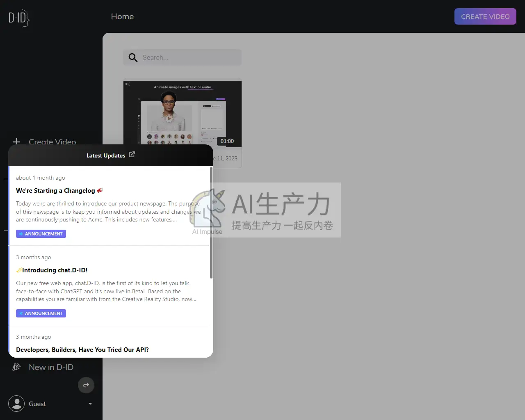
Task: Click Announcement tag under the Changelog post
Action: point(41,234)
